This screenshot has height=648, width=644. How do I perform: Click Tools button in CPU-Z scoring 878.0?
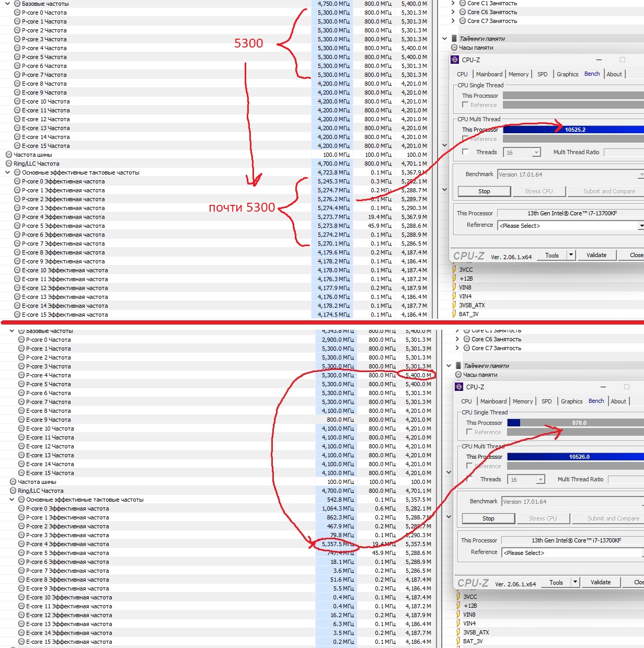point(556,582)
